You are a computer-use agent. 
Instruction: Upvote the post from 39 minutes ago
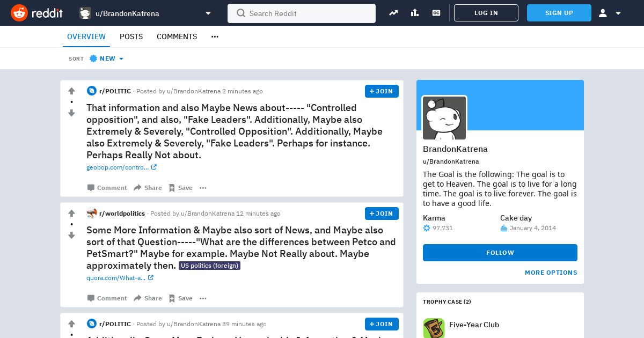point(71,324)
